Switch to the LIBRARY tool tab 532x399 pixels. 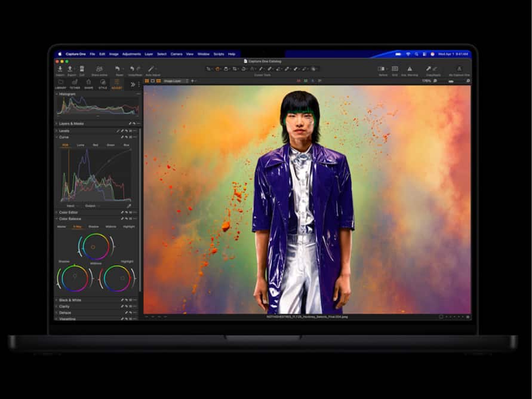point(60,84)
